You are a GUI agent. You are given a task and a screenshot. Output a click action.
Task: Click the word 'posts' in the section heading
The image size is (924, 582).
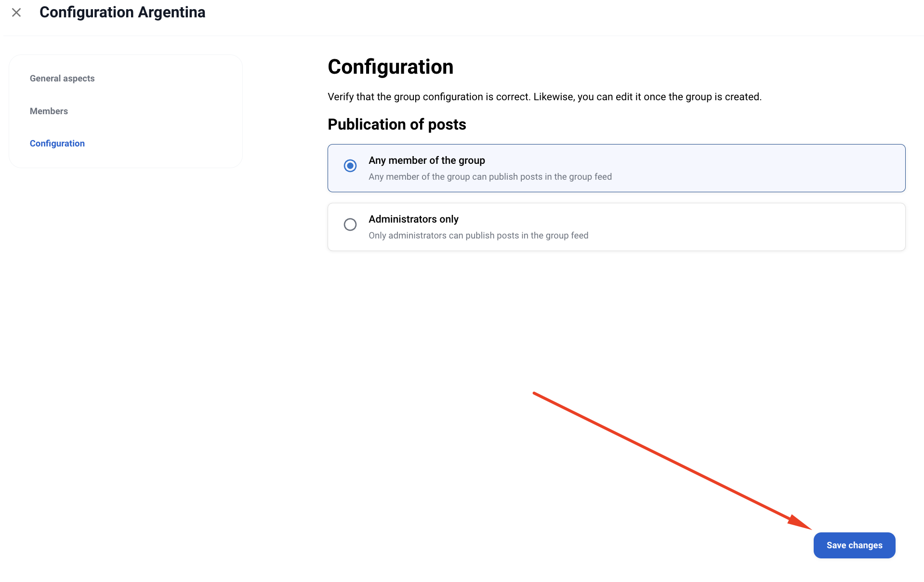[x=447, y=124]
